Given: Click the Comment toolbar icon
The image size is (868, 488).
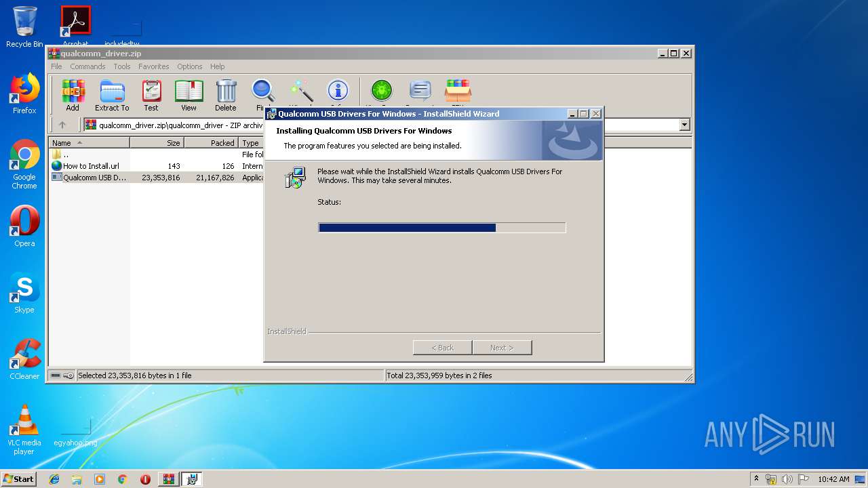Looking at the screenshot, I should [x=420, y=92].
